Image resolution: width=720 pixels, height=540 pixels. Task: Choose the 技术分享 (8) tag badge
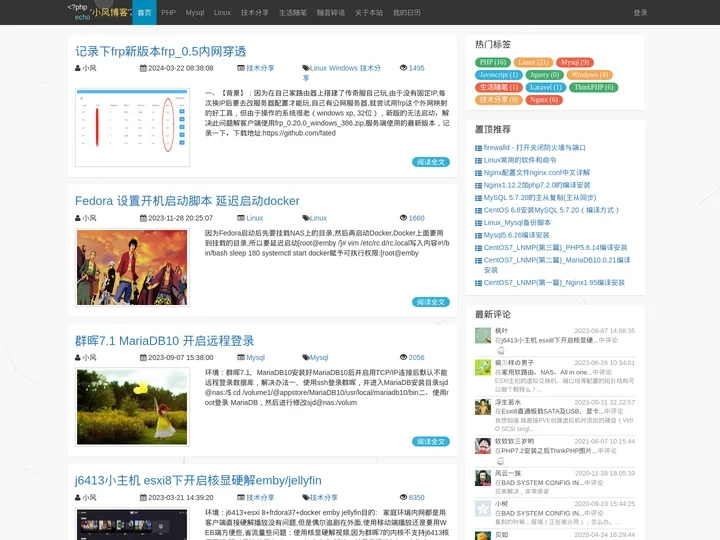[x=499, y=100]
